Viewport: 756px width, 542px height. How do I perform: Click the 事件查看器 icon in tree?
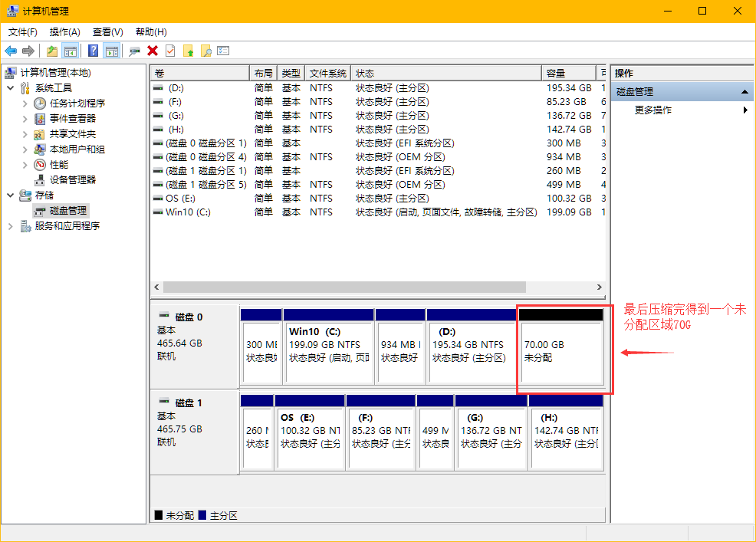pyautogui.click(x=40, y=119)
